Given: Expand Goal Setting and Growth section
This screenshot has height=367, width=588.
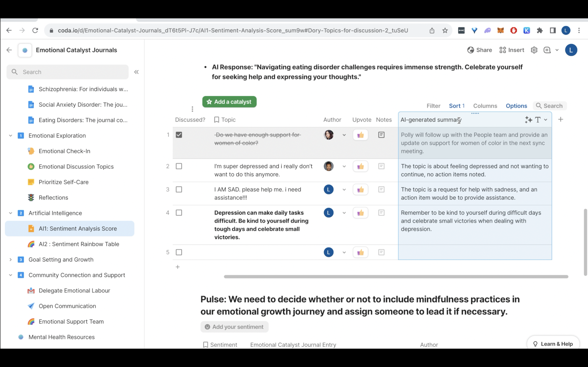Looking at the screenshot, I should coord(10,260).
